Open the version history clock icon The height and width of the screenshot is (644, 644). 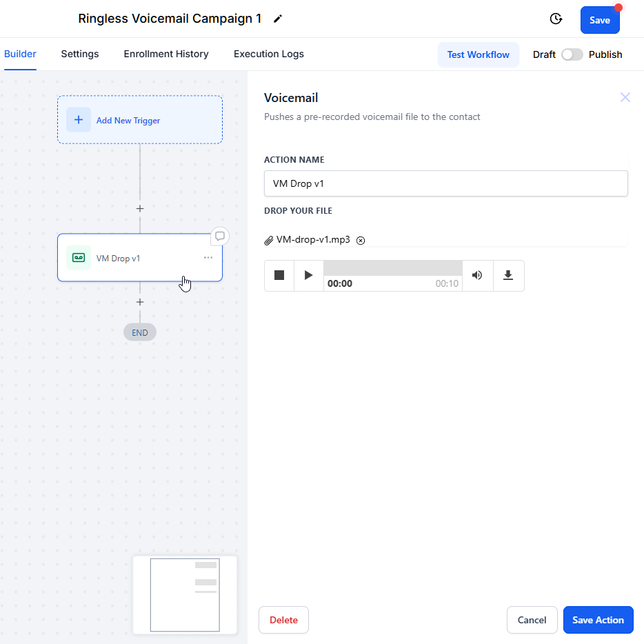556,19
